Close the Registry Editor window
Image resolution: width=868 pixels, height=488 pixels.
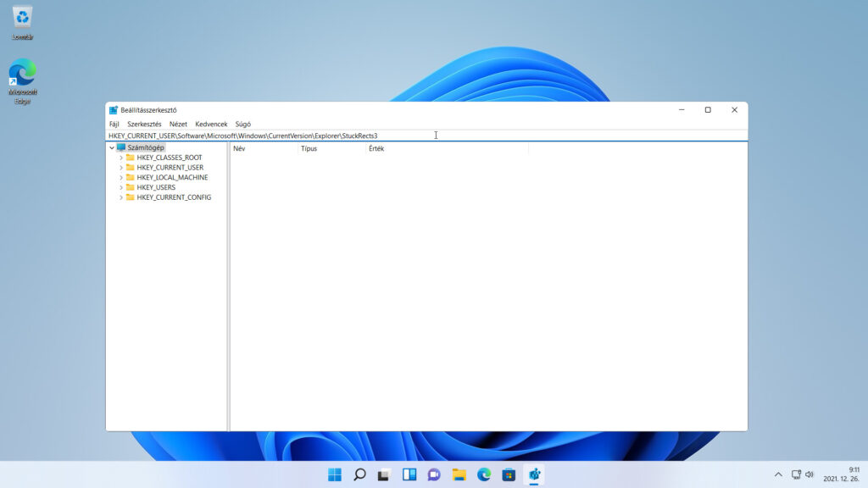click(735, 110)
